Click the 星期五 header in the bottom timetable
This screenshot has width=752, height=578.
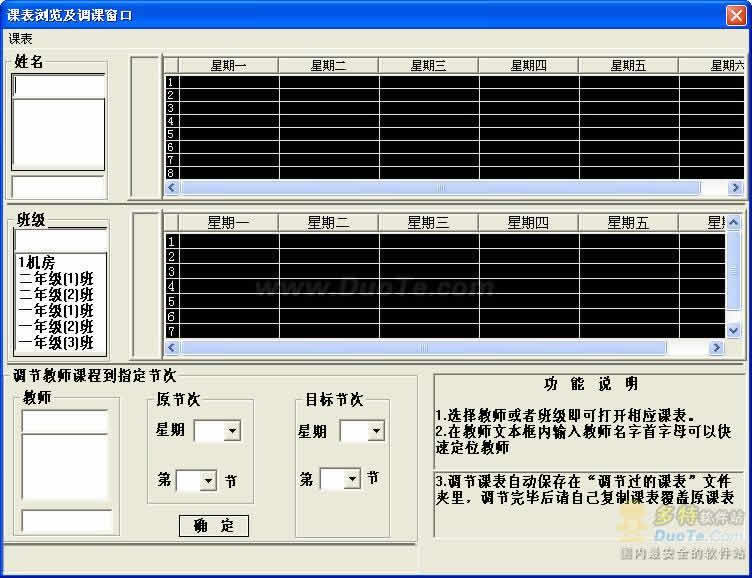(628, 223)
